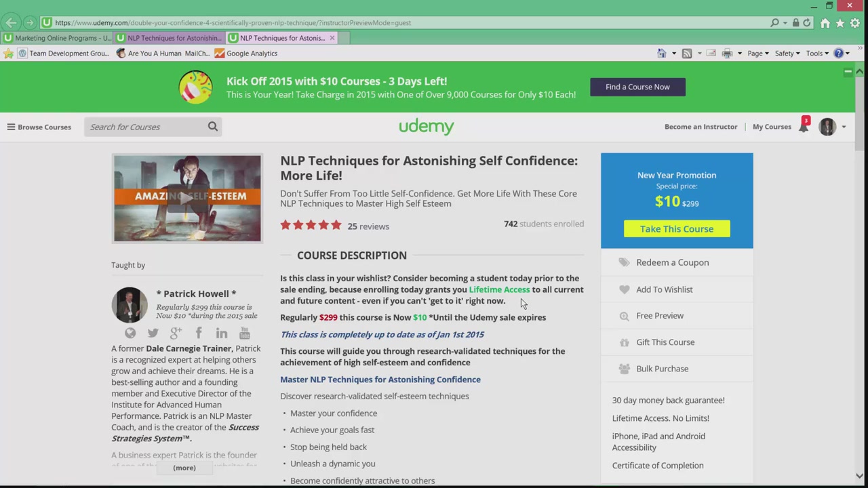Switch to the middle NLP Techniques tab
This screenshot has width=868, height=488.
point(170,38)
